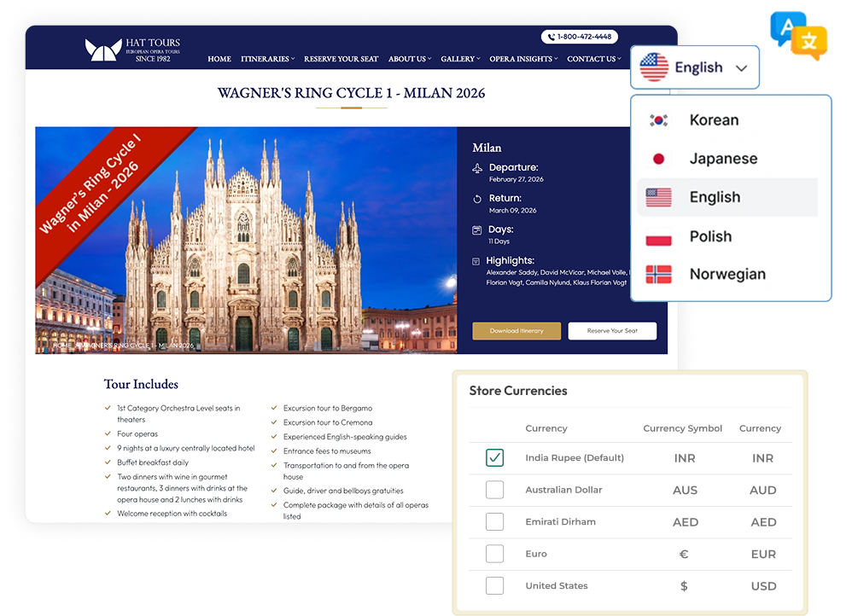Screen dimensions: 858x616
Task: Click the Norwegian flag icon
Action: click(658, 275)
